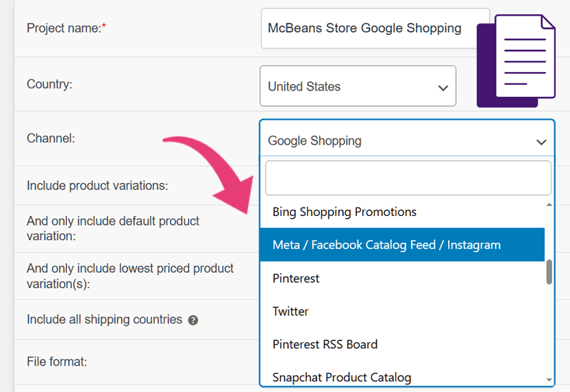Click the 'Channel:' label
The height and width of the screenshot is (392, 570).
coord(51,138)
